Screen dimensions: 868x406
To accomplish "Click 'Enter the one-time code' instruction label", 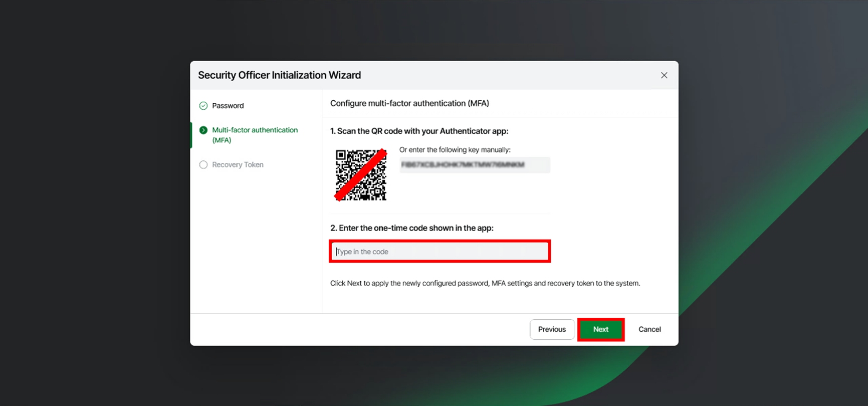I will 411,228.
